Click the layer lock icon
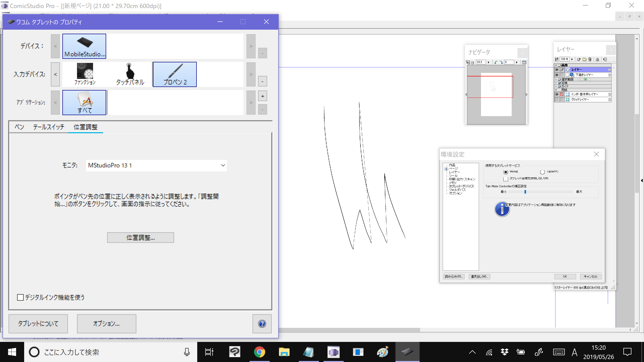 pos(597,59)
